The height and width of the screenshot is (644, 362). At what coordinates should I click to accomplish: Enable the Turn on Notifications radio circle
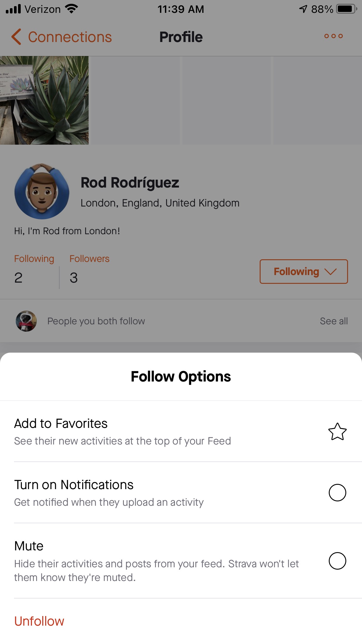[x=337, y=493]
